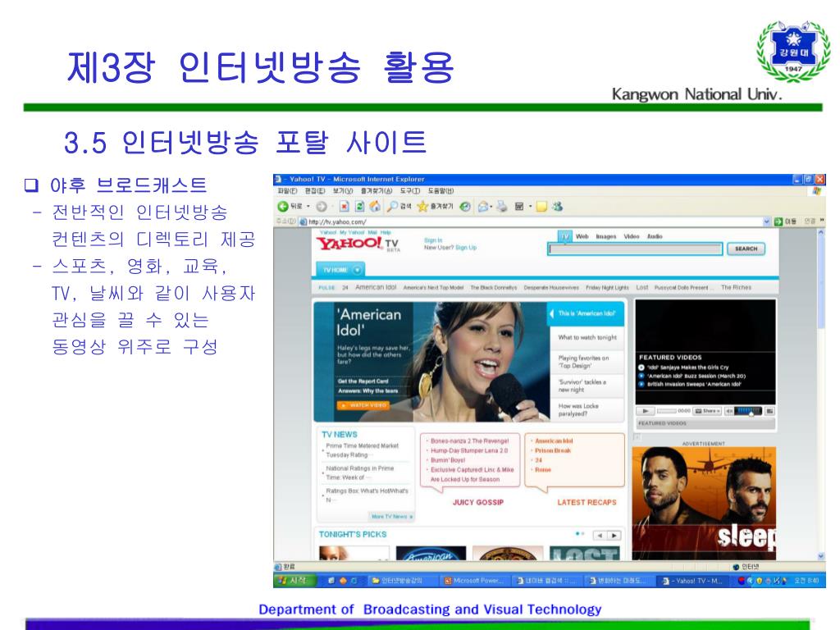Expand the address bar URL dropdown
Screen dimensions: 840x630
coord(766,221)
